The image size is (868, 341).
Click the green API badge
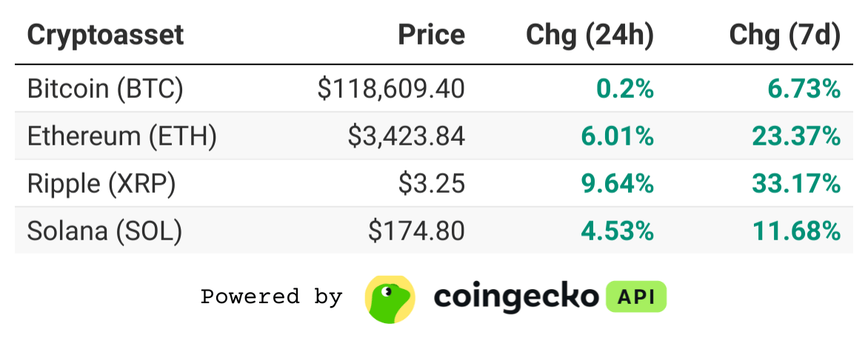tap(636, 297)
